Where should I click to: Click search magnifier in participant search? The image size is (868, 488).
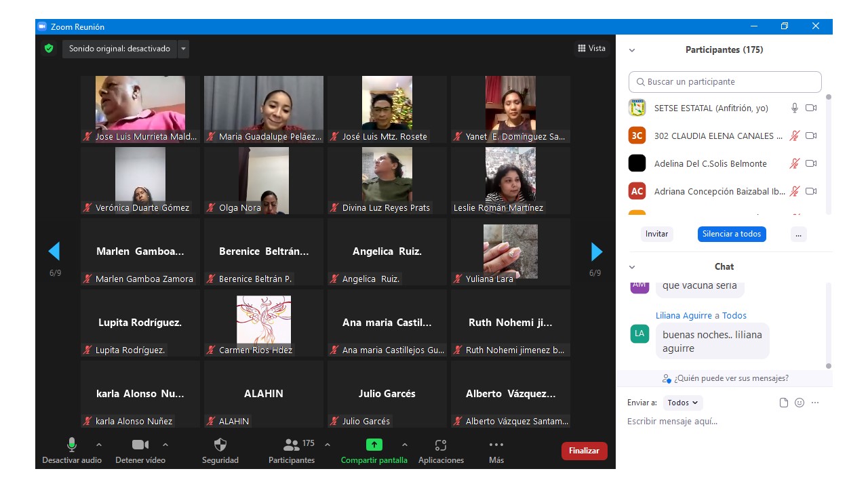[x=640, y=82]
